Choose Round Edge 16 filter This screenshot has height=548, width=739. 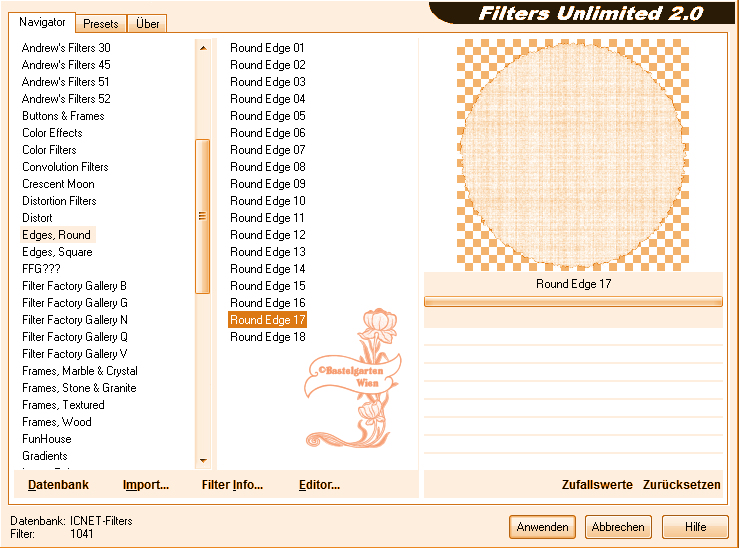pos(267,303)
